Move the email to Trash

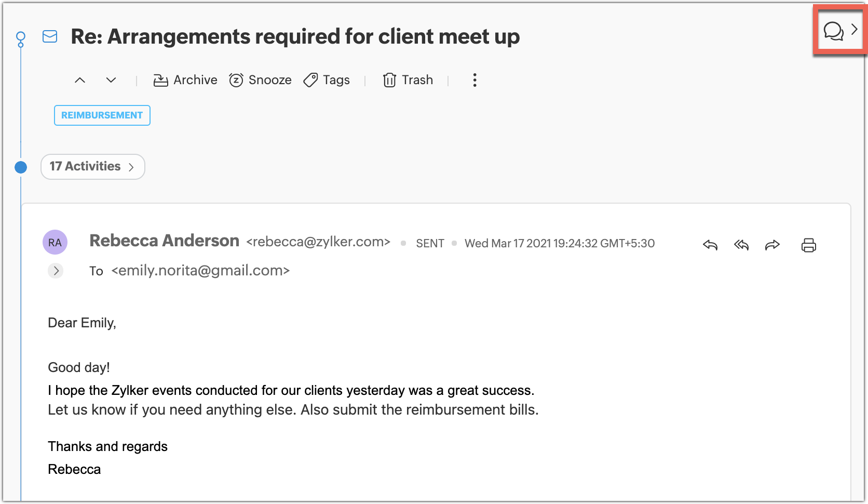coord(408,80)
